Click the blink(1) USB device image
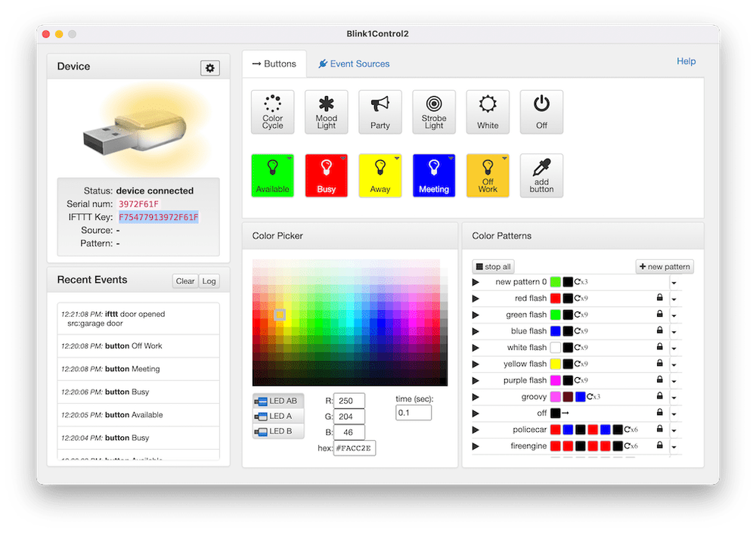Viewport: 756px width, 533px height. tap(135, 132)
